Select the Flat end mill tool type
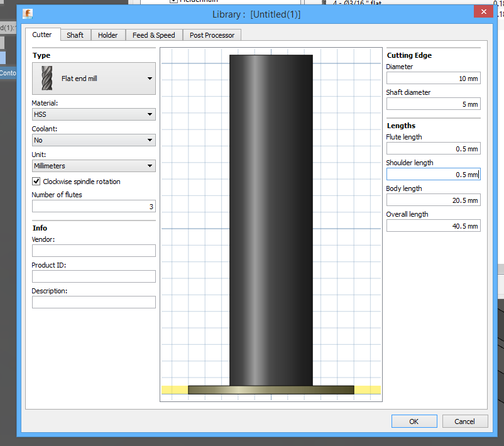Image resolution: width=504 pixels, height=446 pixels. [x=93, y=78]
